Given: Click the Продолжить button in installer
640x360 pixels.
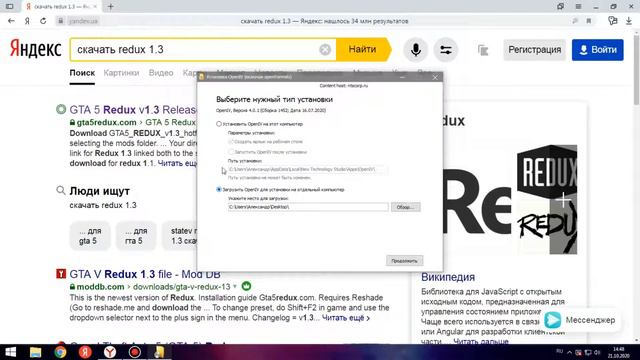Looking at the screenshot, I should pyautogui.click(x=404, y=260).
